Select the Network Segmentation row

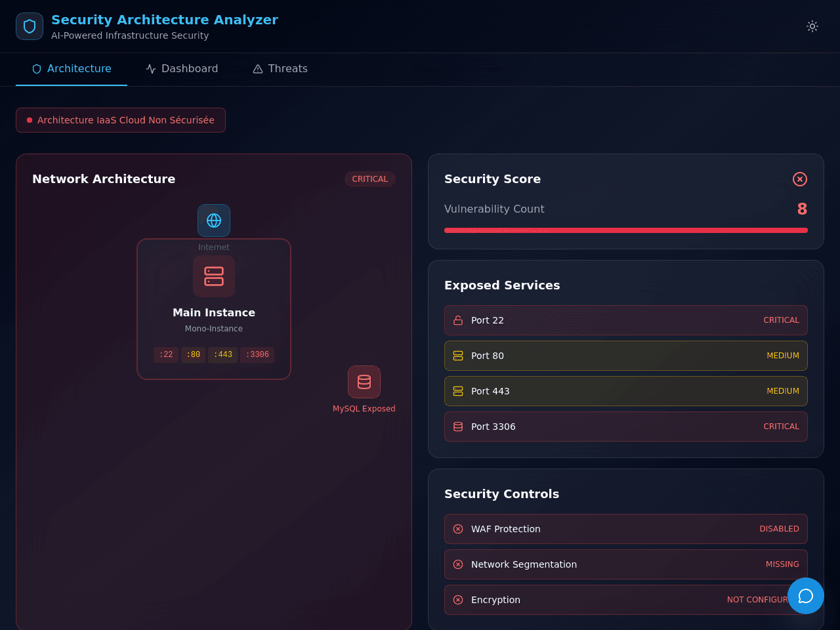click(626, 564)
